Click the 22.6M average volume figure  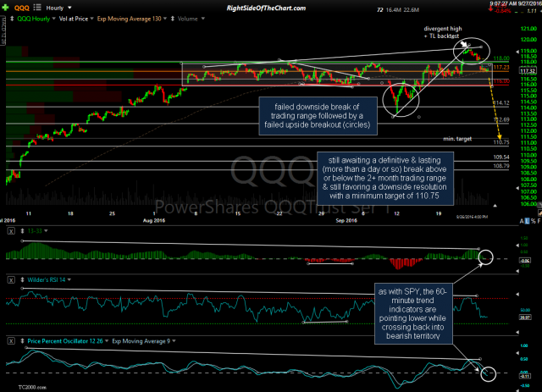pyautogui.click(x=411, y=10)
